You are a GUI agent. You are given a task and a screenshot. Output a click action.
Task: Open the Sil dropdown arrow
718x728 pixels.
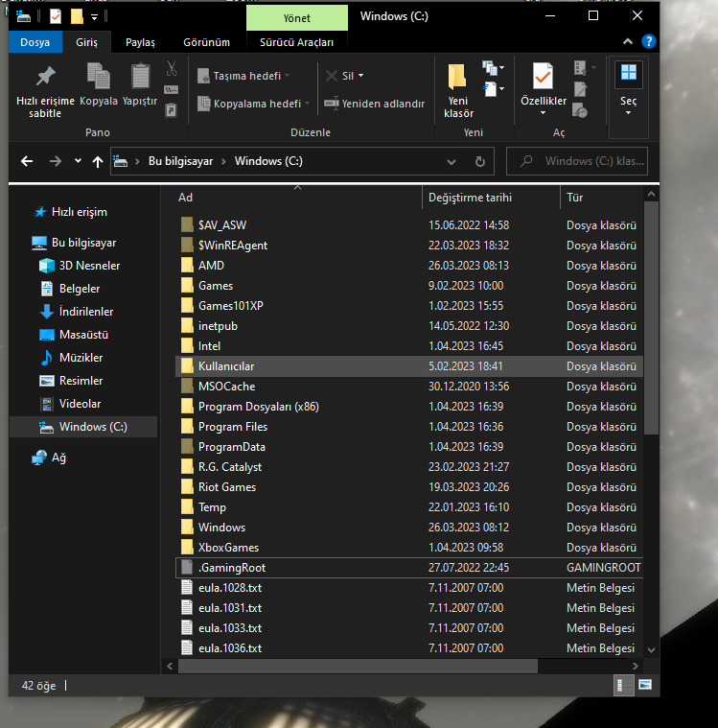(x=361, y=76)
